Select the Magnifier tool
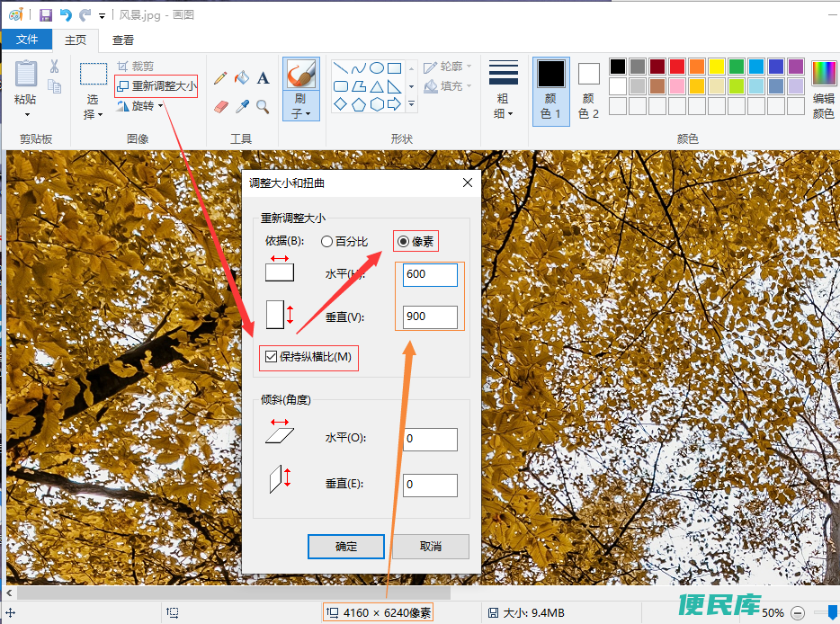 263,107
